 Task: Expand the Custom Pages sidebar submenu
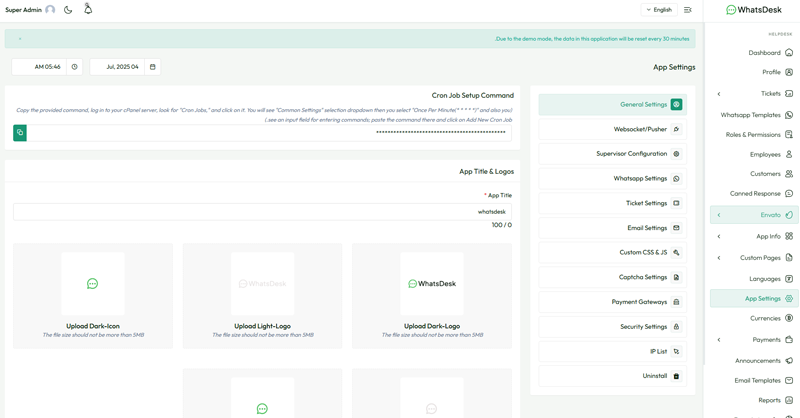tap(718, 258)
